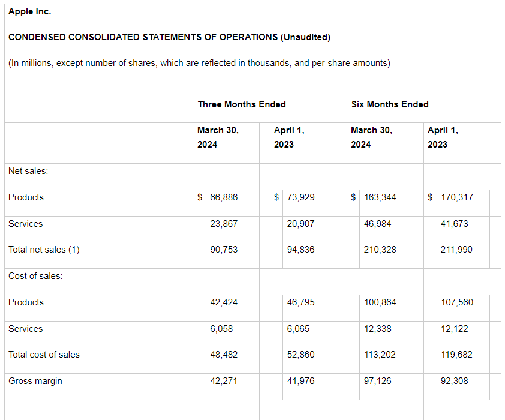Image resolution: width=505 pixels, height=420 pixels.
Task: Click the 90,753 total net sales value
Action: (224, 250)
